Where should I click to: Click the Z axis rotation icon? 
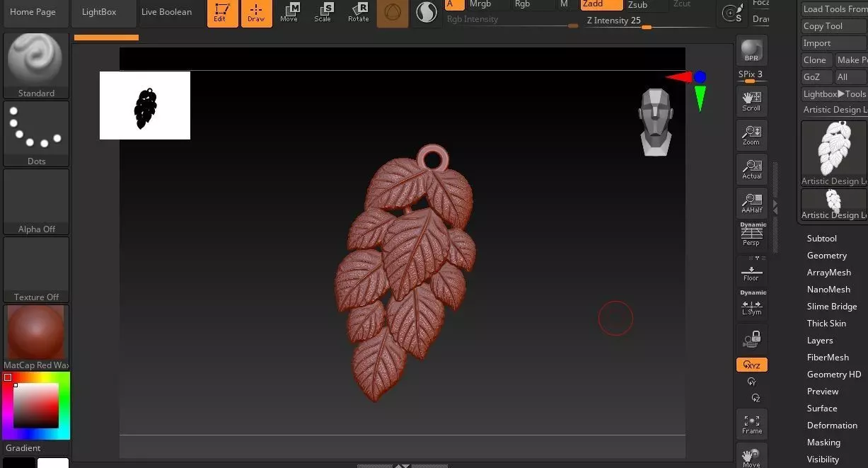(x=755, y=398)
